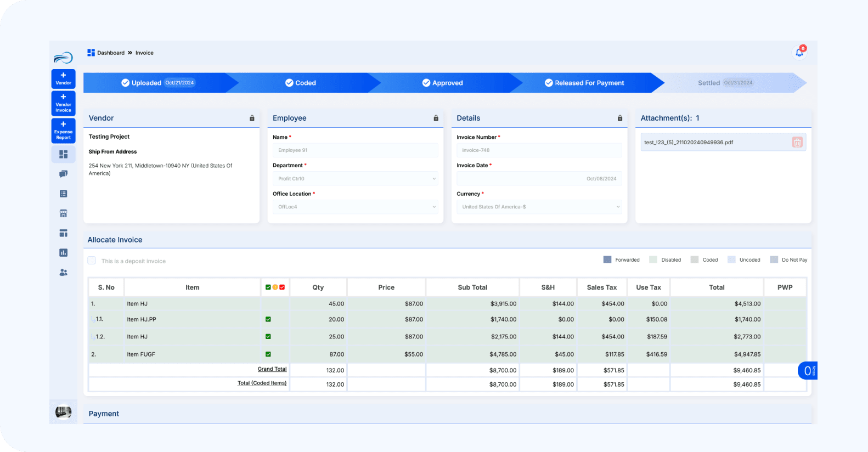This screenshot has width=868, height=452.
Task: Click the employee Name input field
Action: (356, 150)
